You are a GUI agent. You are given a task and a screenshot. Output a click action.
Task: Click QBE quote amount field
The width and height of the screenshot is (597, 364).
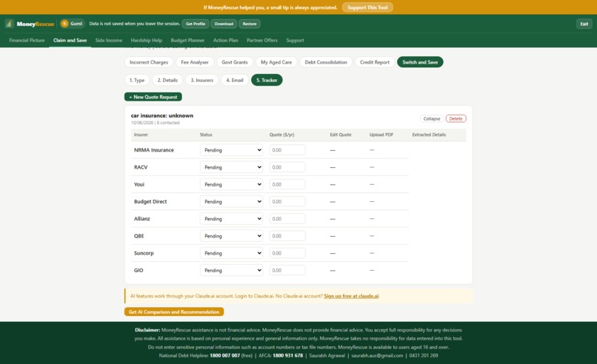[287, 236]
